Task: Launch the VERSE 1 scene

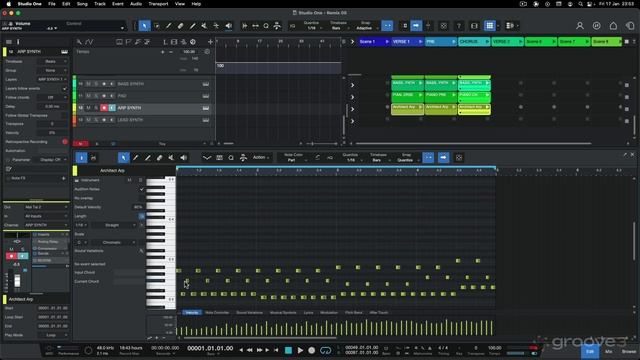Action: pyautogui.click(x=420, y=42)
